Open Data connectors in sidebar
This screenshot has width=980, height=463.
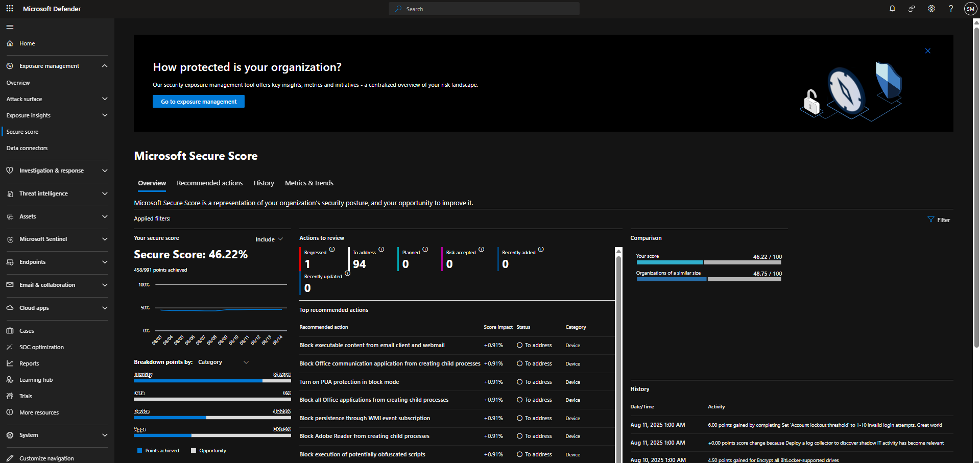pos(27,148)
